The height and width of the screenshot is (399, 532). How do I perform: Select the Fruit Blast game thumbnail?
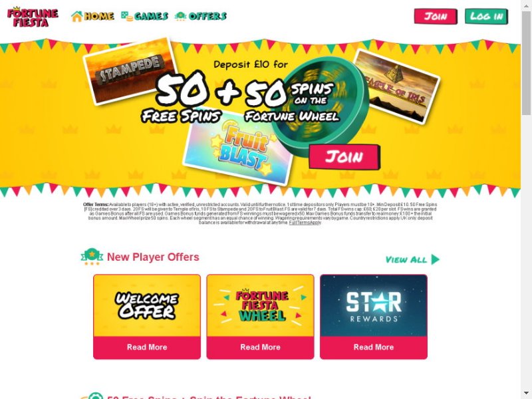click(238, 148)
